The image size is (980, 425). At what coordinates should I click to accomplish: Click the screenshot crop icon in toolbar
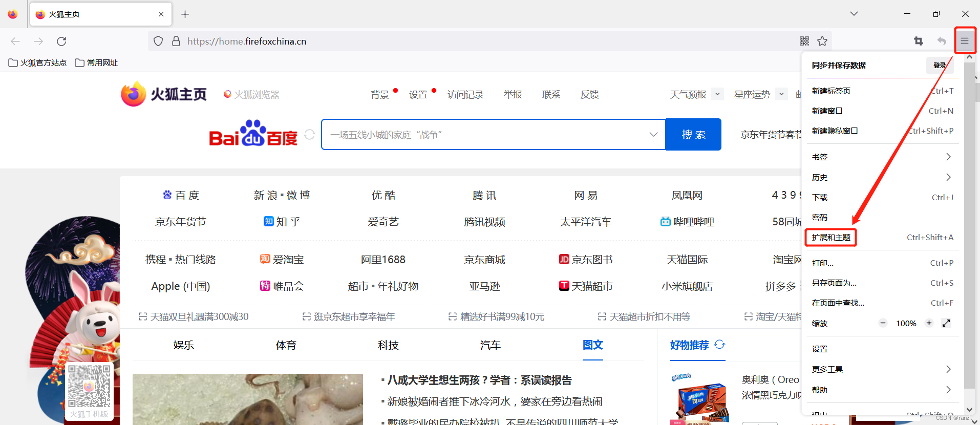click(919, 41)
